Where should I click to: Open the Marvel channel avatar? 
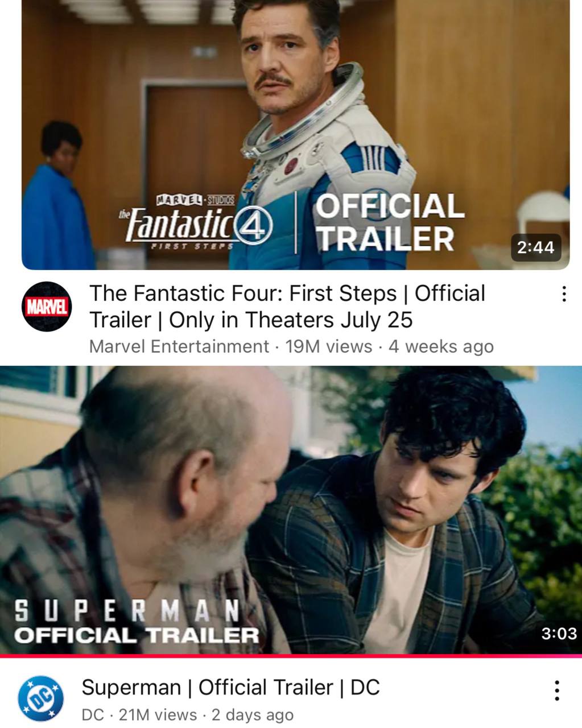click(x=47, y=307)
